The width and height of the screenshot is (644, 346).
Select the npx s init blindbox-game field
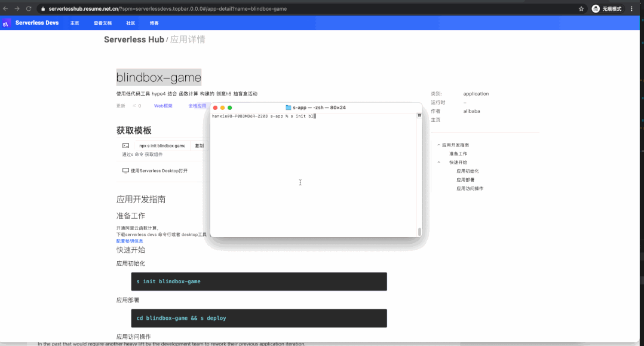pos(162,146)
